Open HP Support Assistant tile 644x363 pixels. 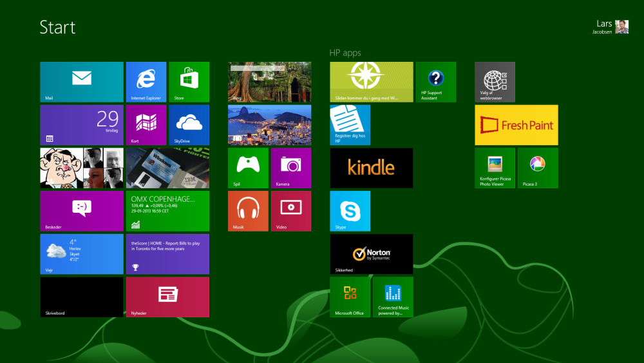click(436, 82)
